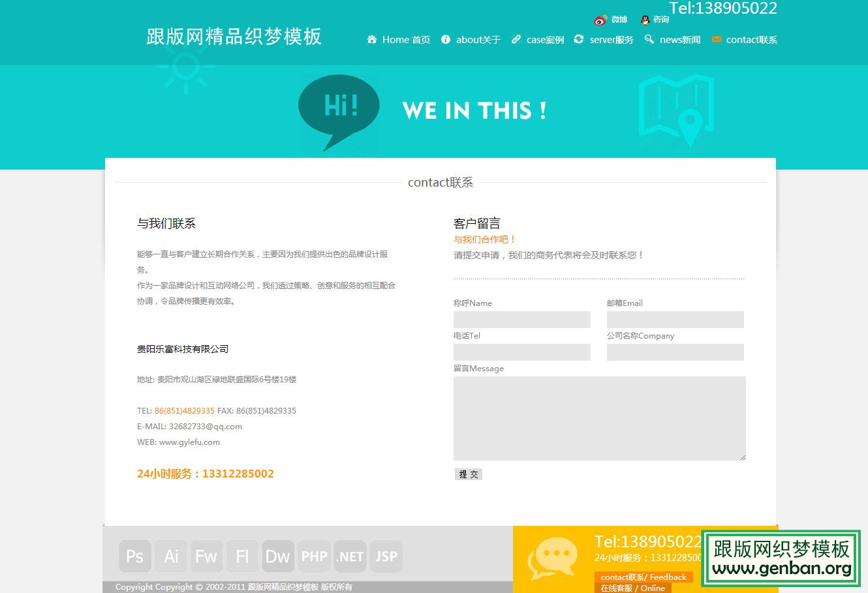Select the Fw footer icon
Viewport: 868px width, 593px height.
(x=206, y=556)
